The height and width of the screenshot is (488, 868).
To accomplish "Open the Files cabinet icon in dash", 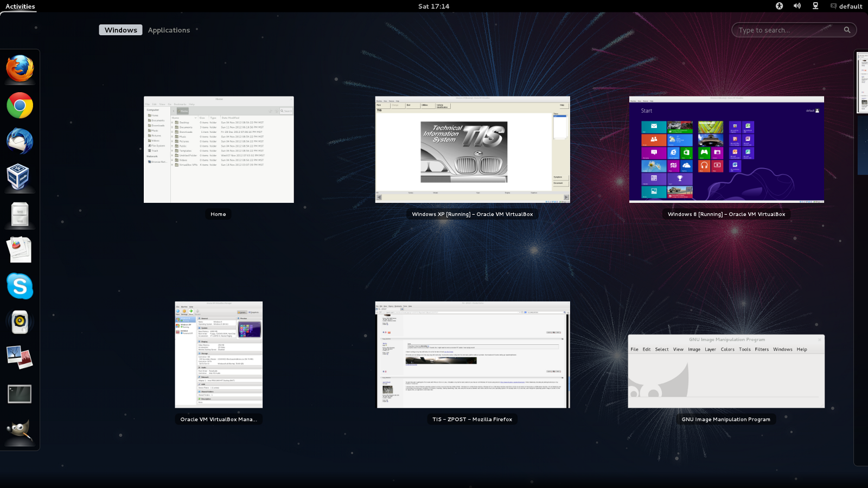I will tap(20, 214).
